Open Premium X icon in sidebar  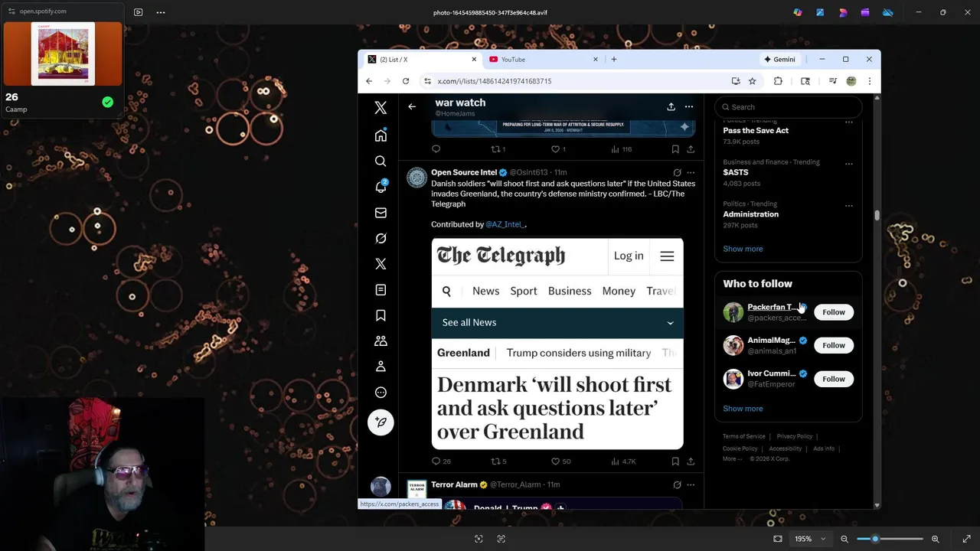(x=381, y=264)
